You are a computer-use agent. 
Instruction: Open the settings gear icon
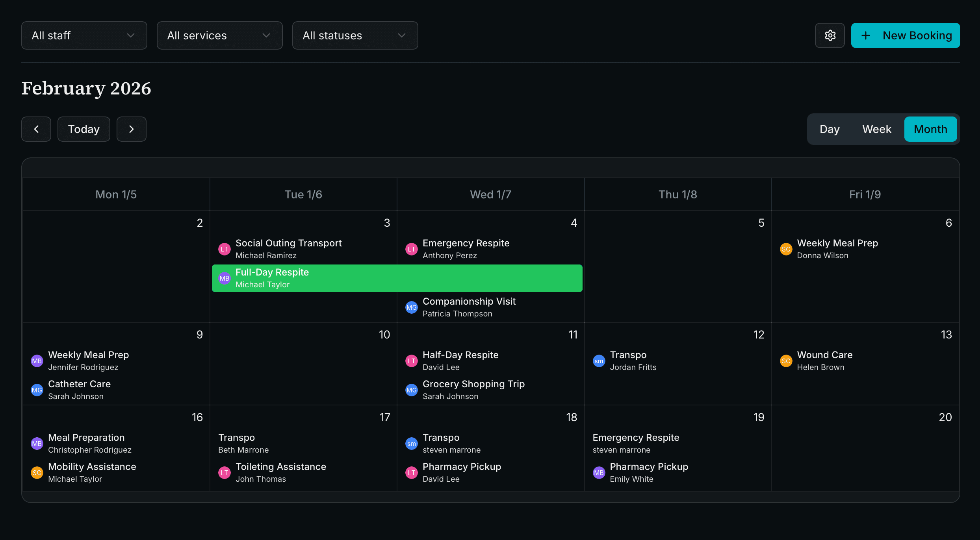pos(830,35)
